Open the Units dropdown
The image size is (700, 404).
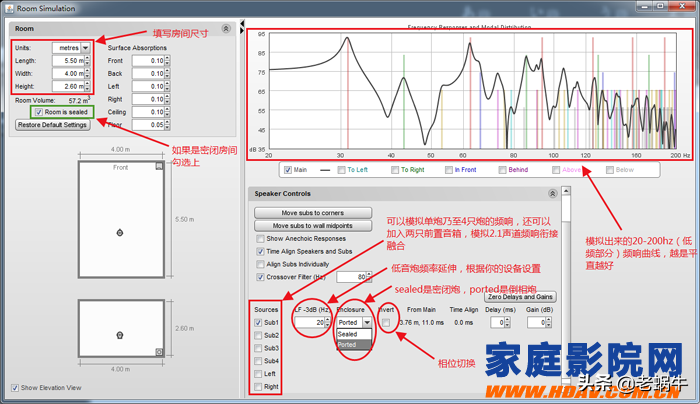[85, 47]
